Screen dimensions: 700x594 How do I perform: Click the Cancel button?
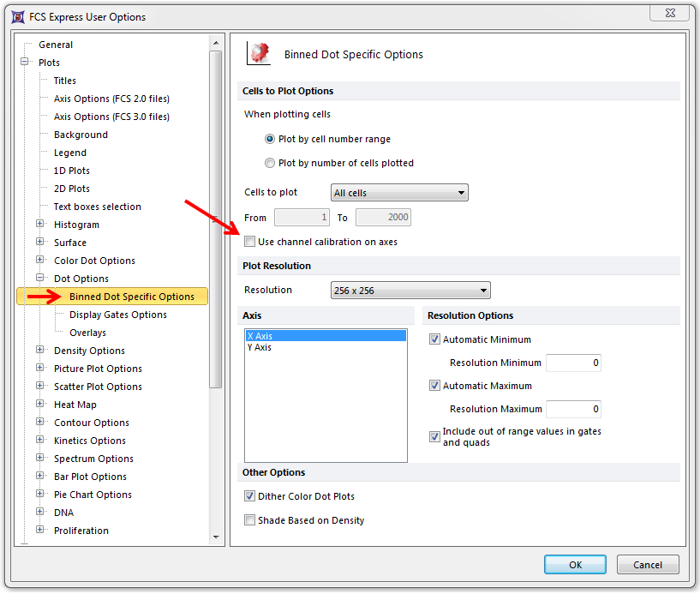(648, 564)
